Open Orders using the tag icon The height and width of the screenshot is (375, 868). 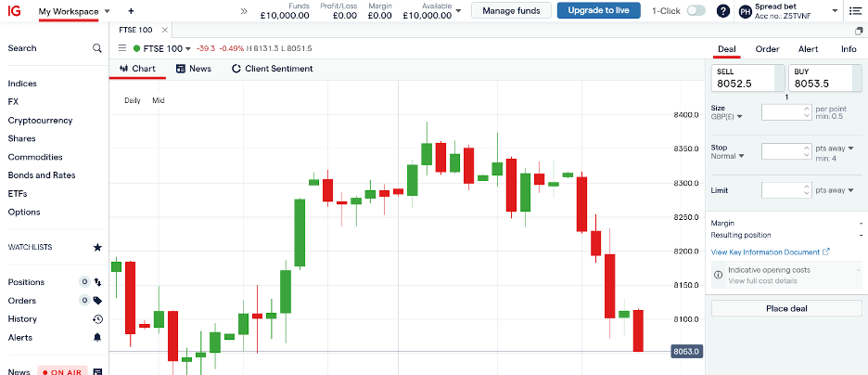tap(97, 301)
